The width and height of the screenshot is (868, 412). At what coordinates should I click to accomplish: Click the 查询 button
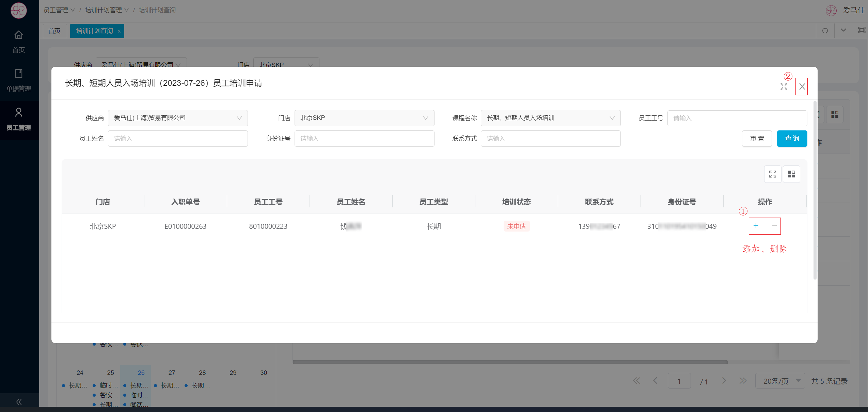(x=792, y=139)
